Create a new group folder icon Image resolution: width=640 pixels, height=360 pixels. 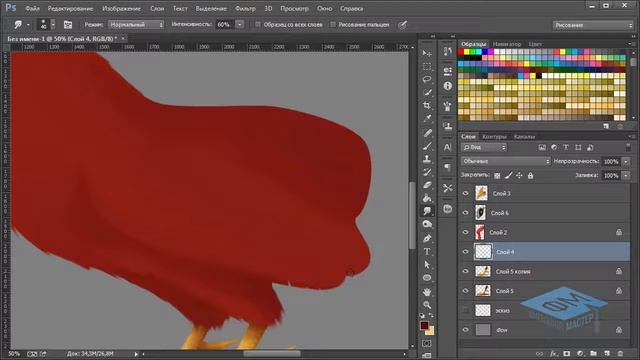(593, 353)
